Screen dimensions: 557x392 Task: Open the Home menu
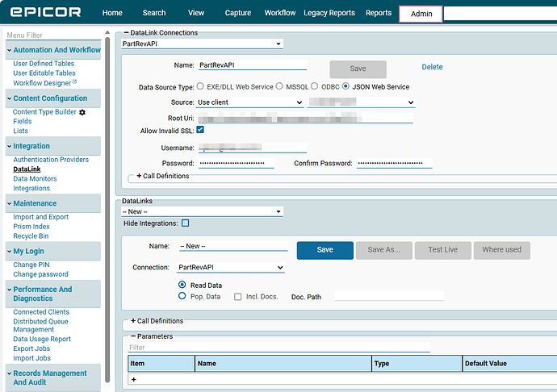112,13
